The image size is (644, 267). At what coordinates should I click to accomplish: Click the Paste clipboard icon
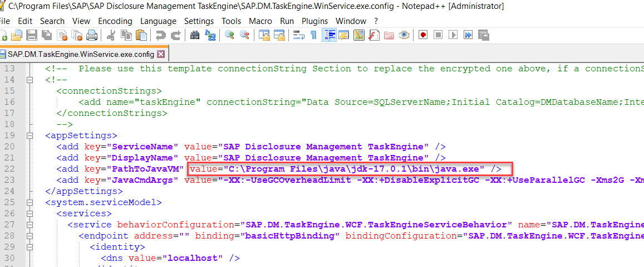[x=141, y=35]
